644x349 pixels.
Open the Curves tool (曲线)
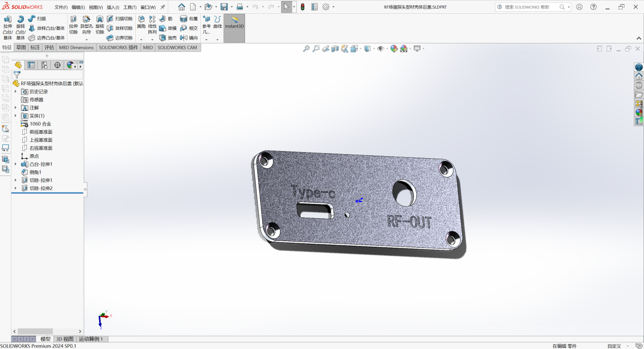pos(218,22)
